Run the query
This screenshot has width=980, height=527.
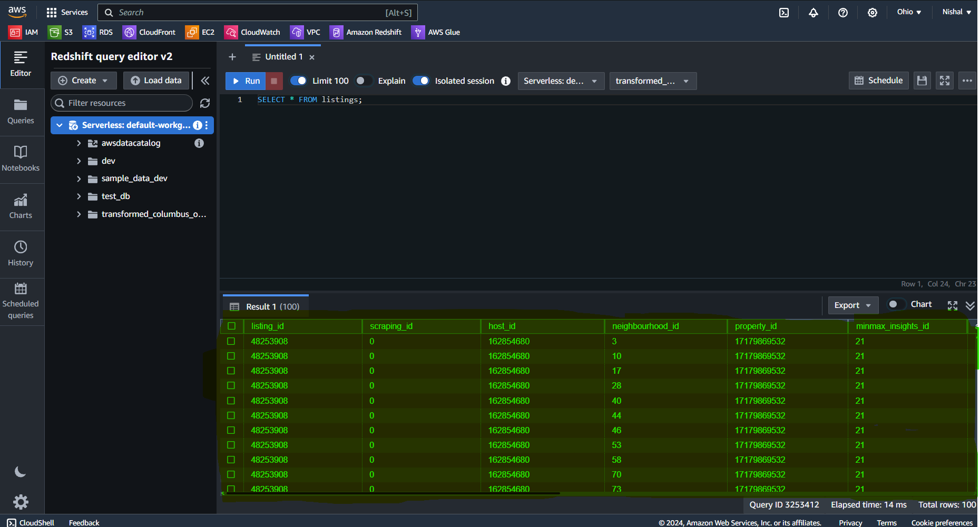click(246, 81)
